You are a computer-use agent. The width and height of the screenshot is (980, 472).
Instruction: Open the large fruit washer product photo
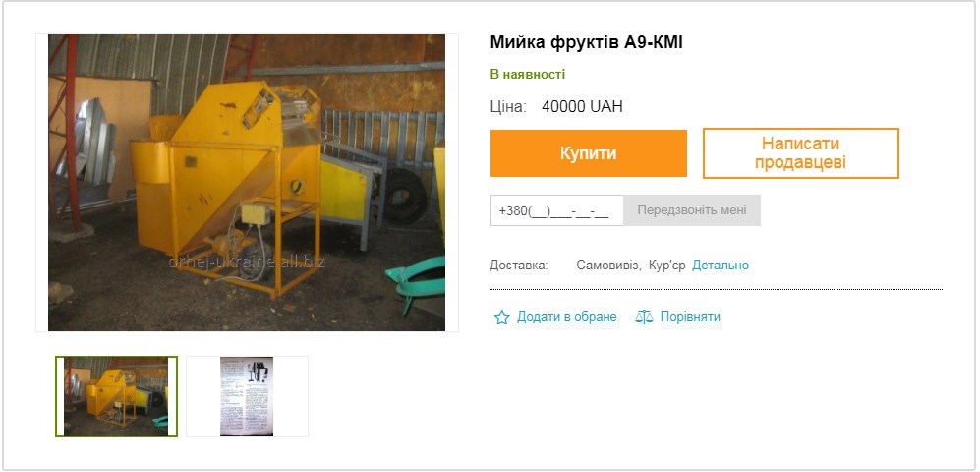coord(247,183)
